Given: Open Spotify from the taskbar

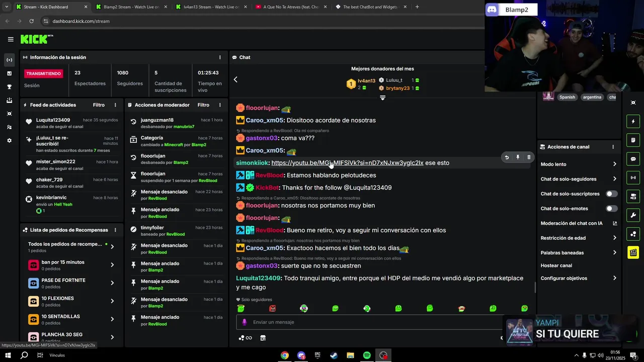Looking at the screenshot, I should pos(367,355).
